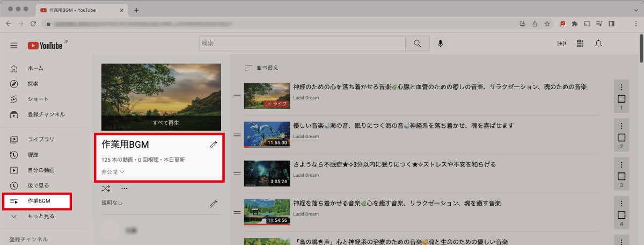The image size is (644, 245).
Task: Close the 作業用BGM - YouTube tab
Action: coord(122,10)
